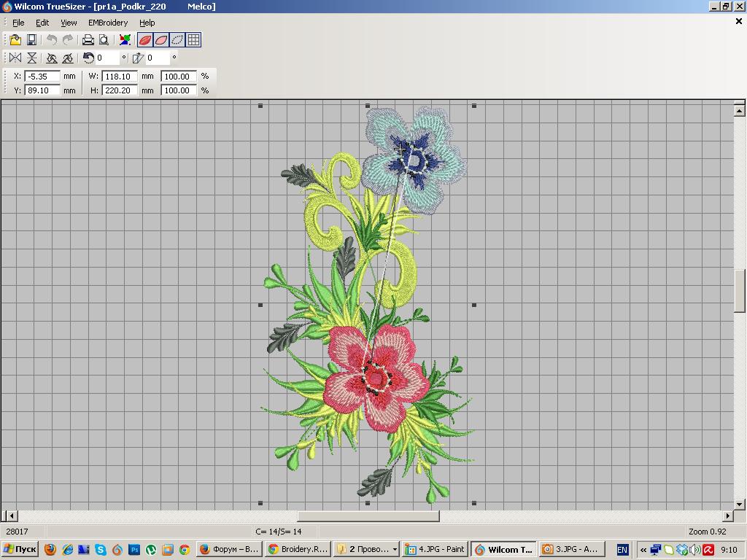Toggle the grid display button
Image resolution: width=747 pixels, height=560 pixels.
194,40
